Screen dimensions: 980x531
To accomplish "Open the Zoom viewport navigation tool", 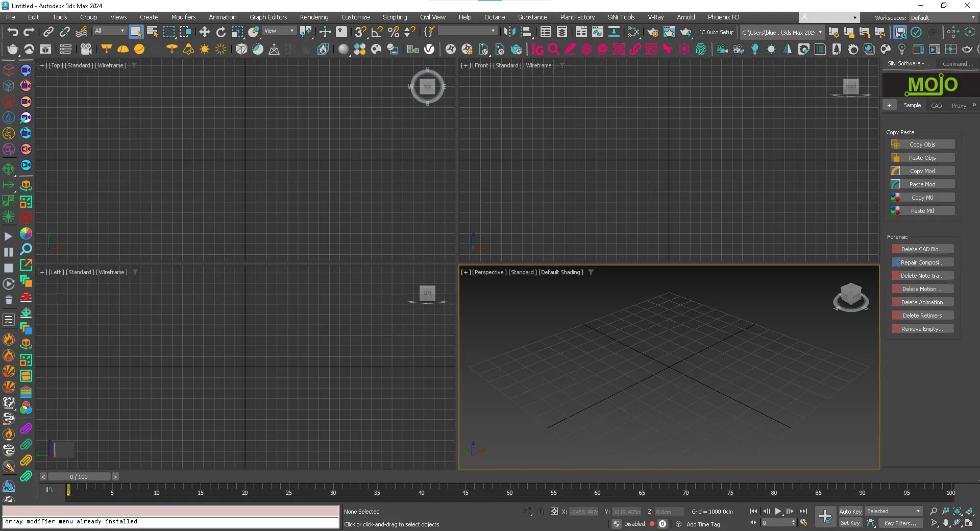I will [x=934, y=511].
